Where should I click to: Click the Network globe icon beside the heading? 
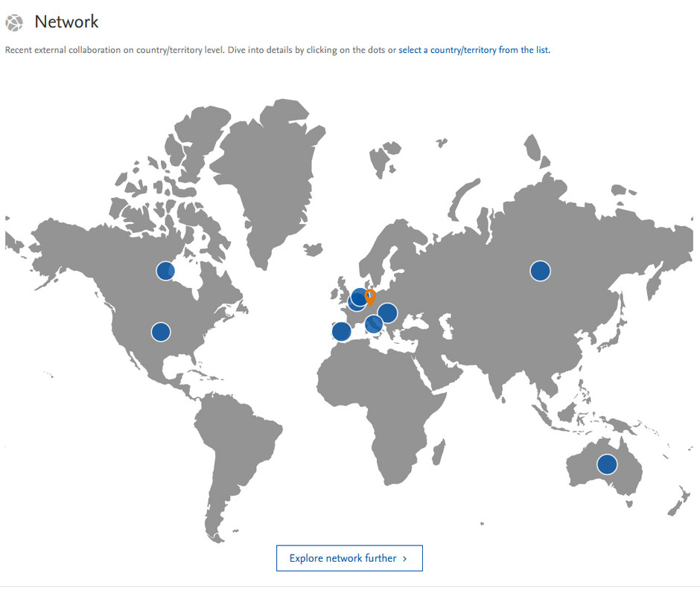click(x=14, y=23)
